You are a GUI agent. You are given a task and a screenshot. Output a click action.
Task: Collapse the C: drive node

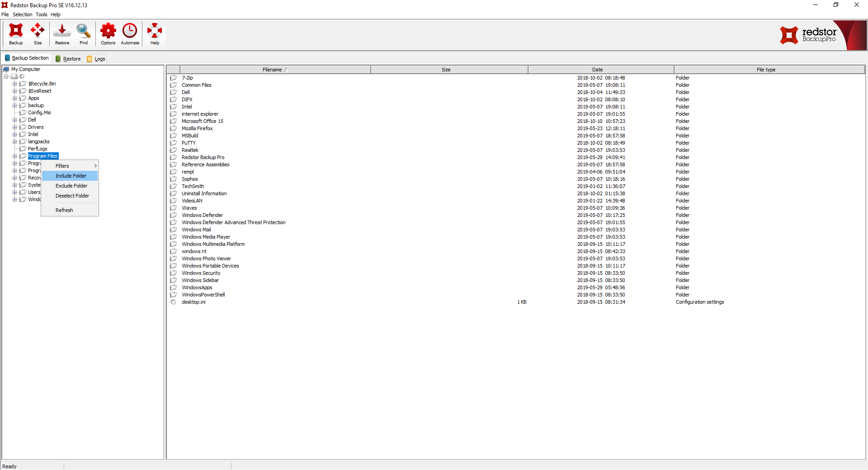(x=6, y=76)
